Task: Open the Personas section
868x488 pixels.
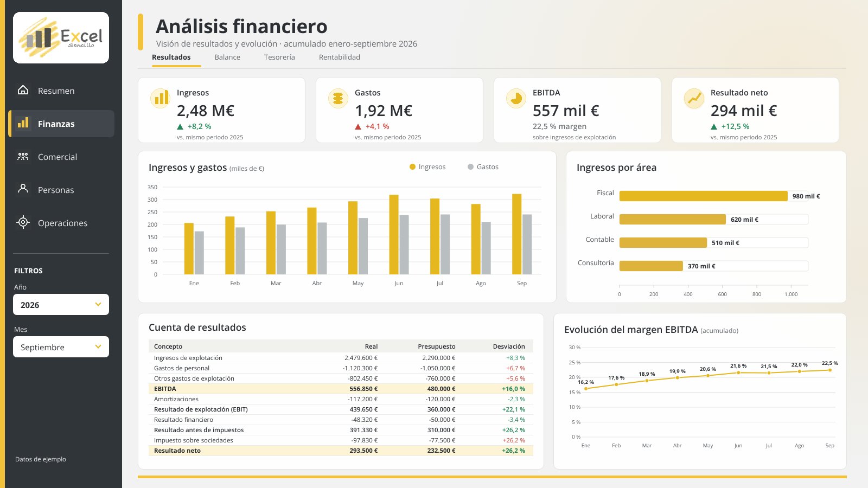Action: coord(61,190)
